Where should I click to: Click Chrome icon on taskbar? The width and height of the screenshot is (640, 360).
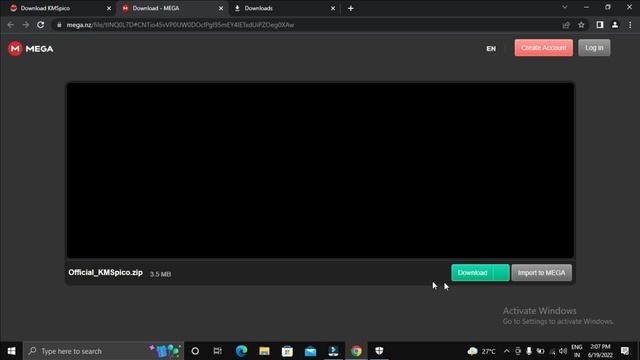coord(356,351)
